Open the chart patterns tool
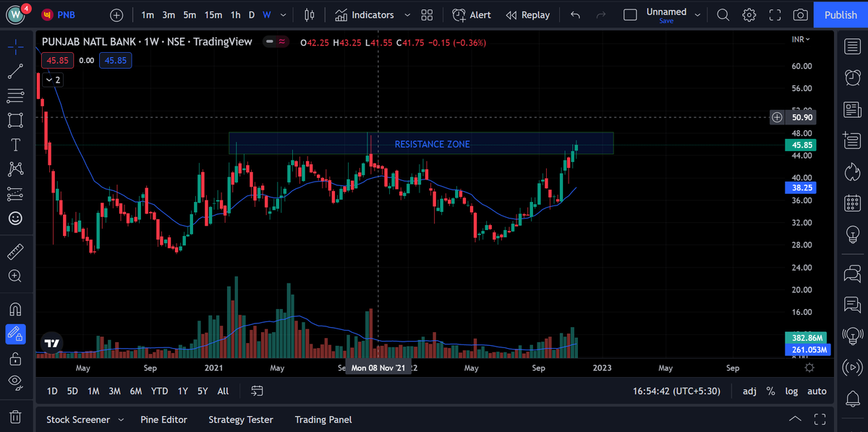The height and width of the screenshot is (432, 868). tap(15, 169)
